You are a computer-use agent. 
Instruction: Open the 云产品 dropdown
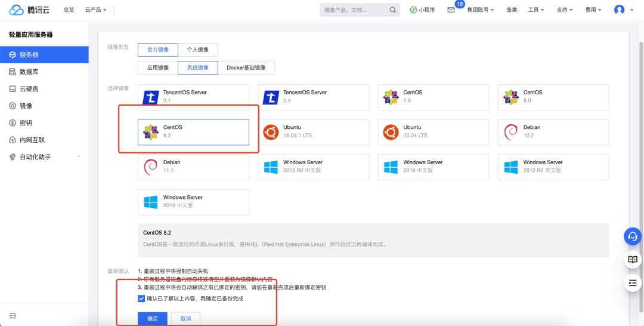(95, 10)
